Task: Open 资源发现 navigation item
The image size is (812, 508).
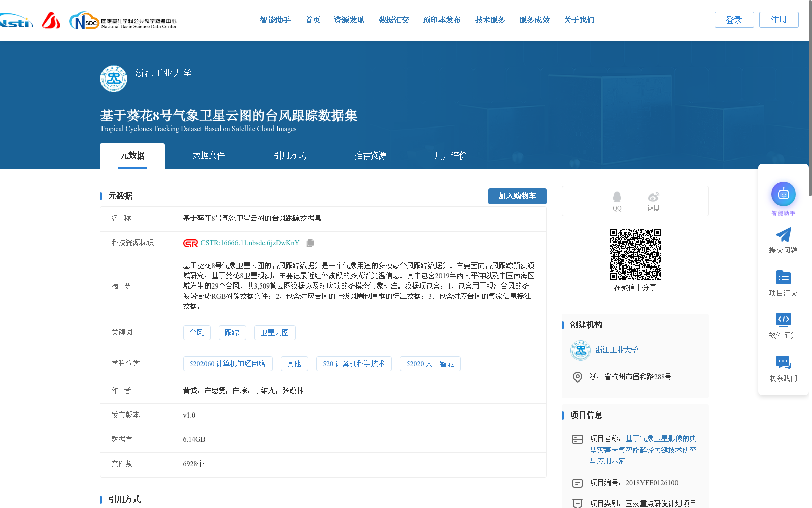Action: point(349,20)
